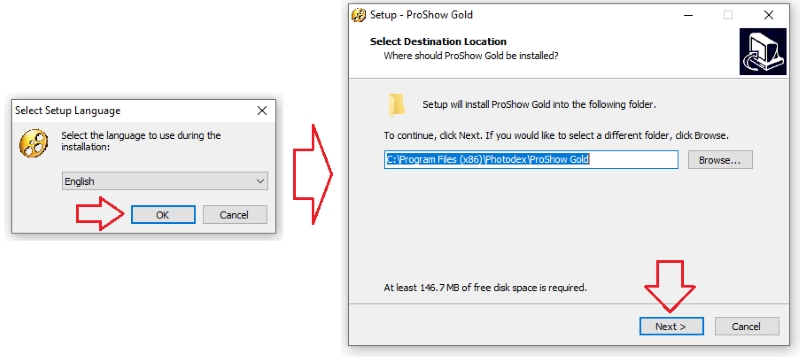The height and width of the screenshot is (363, 800).
Task: Confirm language with the OK button
Action: coord(163,215)
